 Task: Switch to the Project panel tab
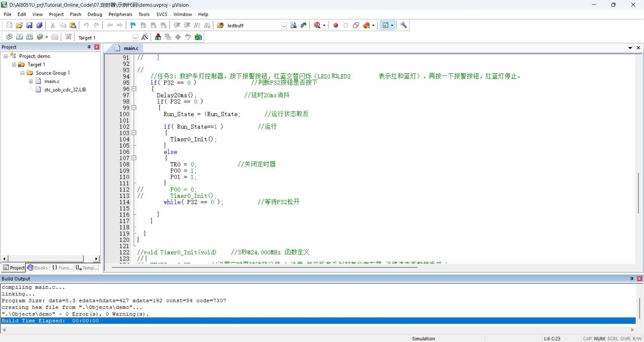click(x=14, y=268)
